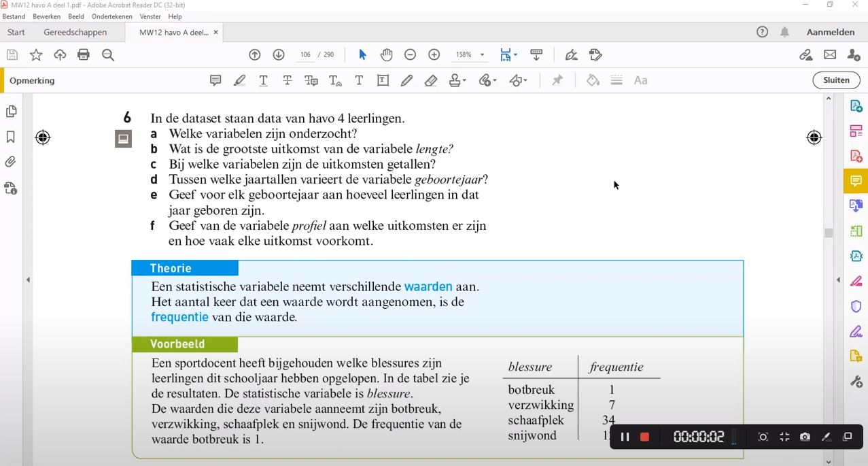Select the insert text tool

335,80
